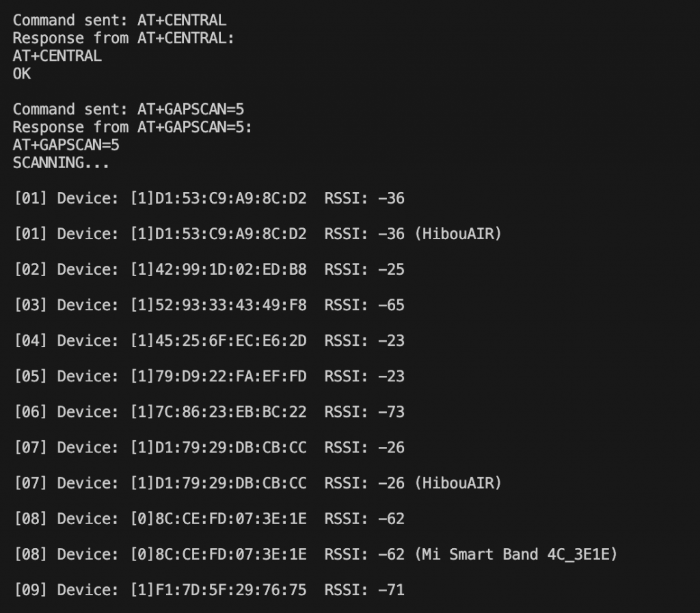This screenshot has height=613, width=700.
Task: Click the 'Command sent: AT+GAPSCAN=5' line
Action: tap(129, 109)
